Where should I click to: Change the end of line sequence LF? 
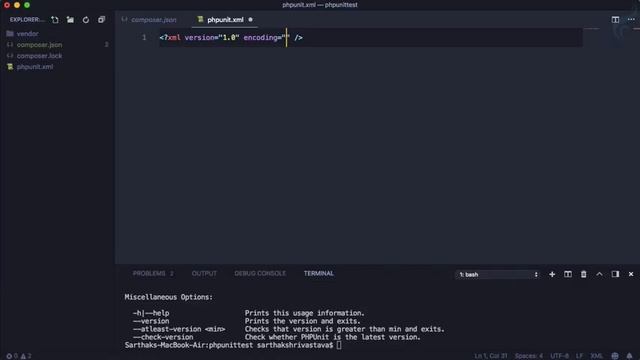click(x=579, y=356)
